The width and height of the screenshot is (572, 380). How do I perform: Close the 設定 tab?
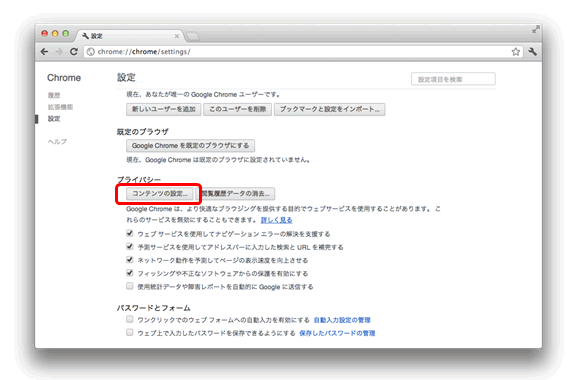177,36
